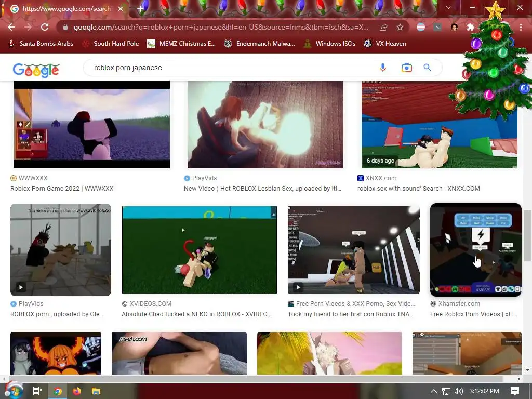Image resolution: width=532 pixels, height=399 pixels.
Task: Open the volume control tray icon
Action: (458, 391)
